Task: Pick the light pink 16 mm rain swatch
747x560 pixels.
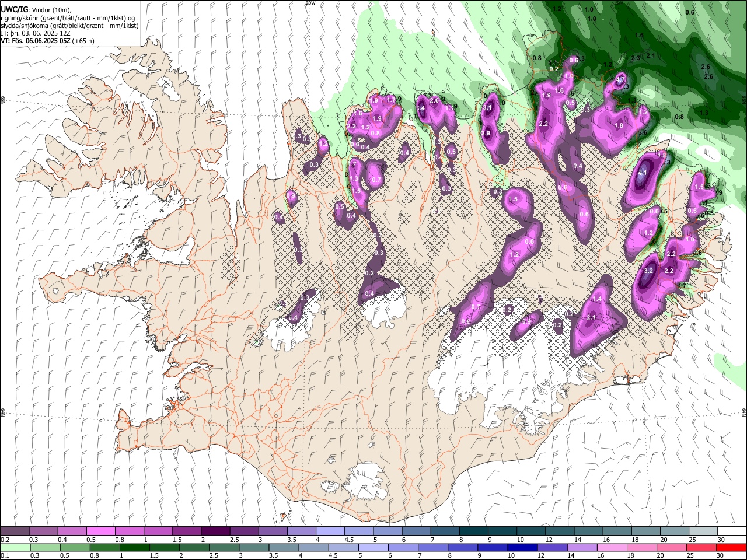Action: point(612,547)
